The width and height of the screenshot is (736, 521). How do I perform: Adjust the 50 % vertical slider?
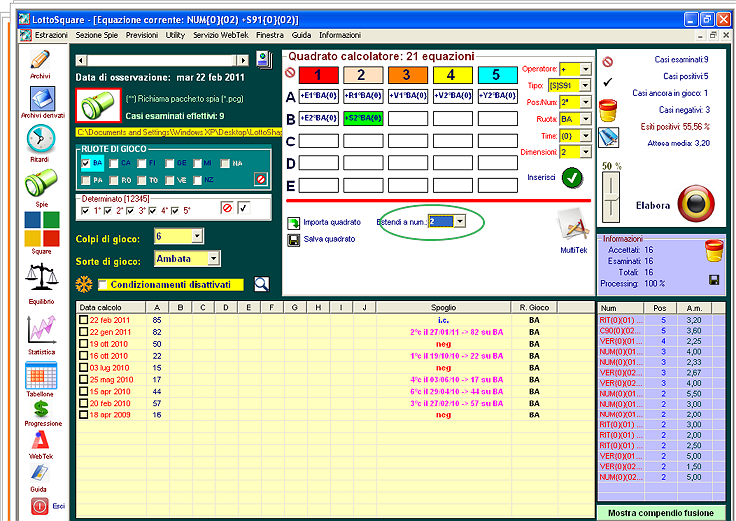click(610, 197)
